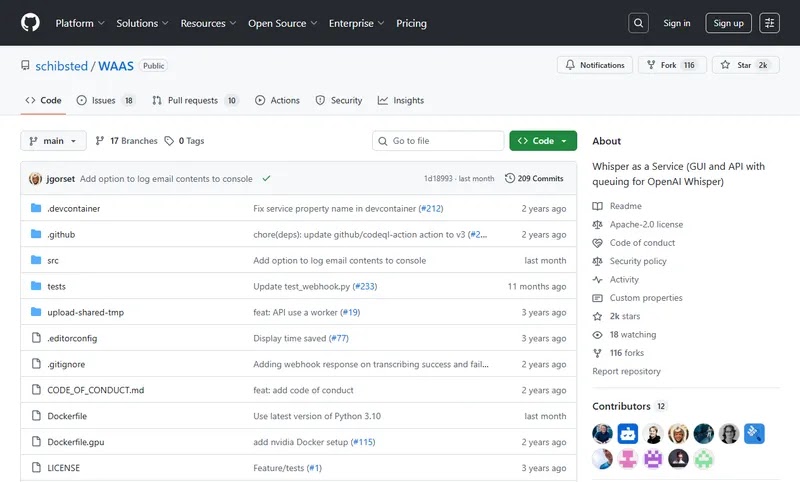This screenshot has height=482, width=800.
Task: Open the Dockerfile.gpu file
Action: point(76,442)
